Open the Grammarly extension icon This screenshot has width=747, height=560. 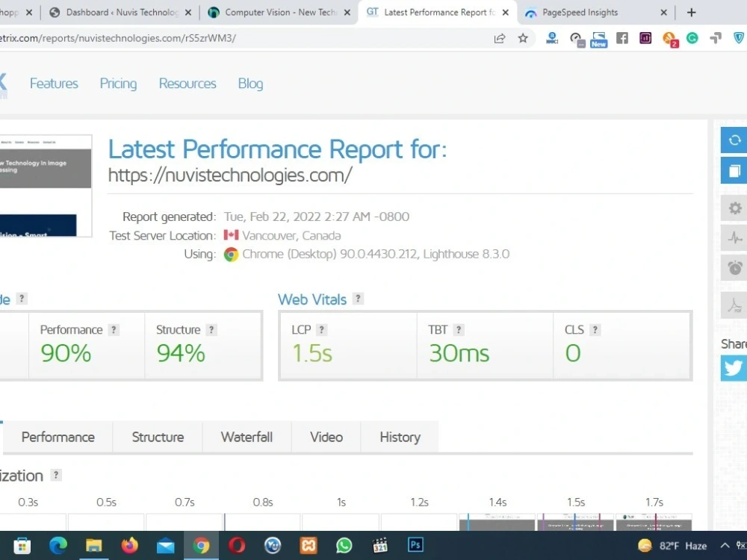pyautogui.click(x=692, y=38)
